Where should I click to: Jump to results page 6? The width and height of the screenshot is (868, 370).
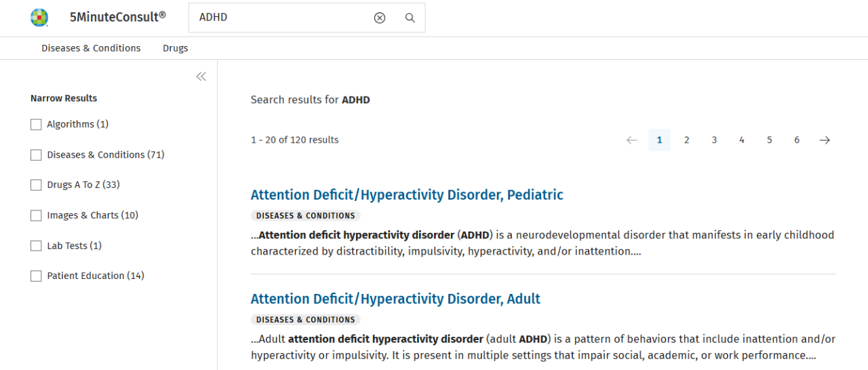coord(797,140)
